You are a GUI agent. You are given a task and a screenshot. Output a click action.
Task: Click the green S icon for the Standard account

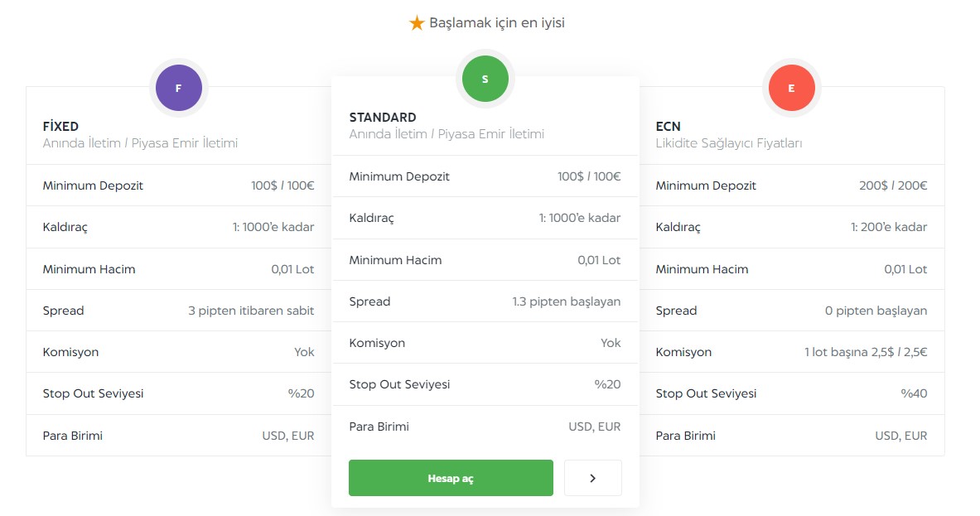coord(485,79)
